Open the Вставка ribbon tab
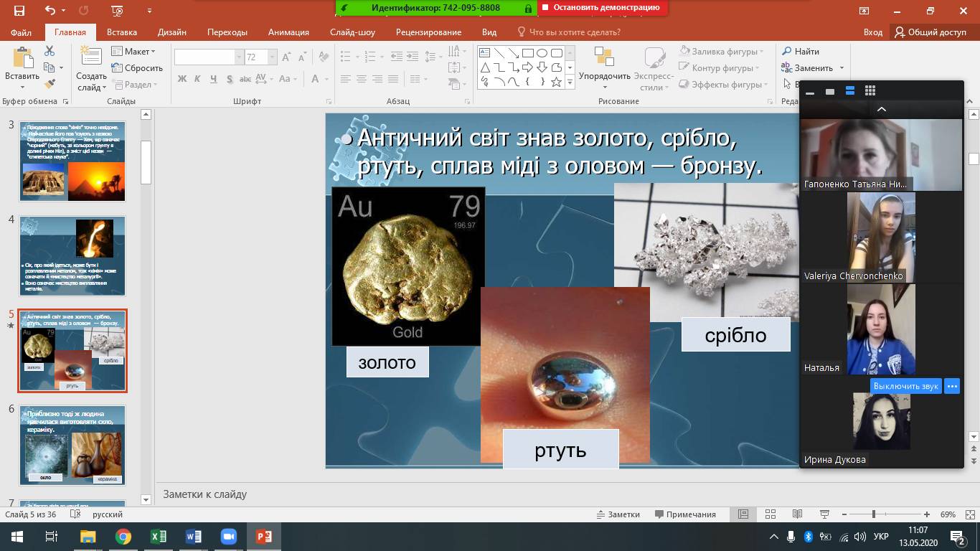Image resolution: width=980 pixels, height=551 pixels. [x=122, y=32]
